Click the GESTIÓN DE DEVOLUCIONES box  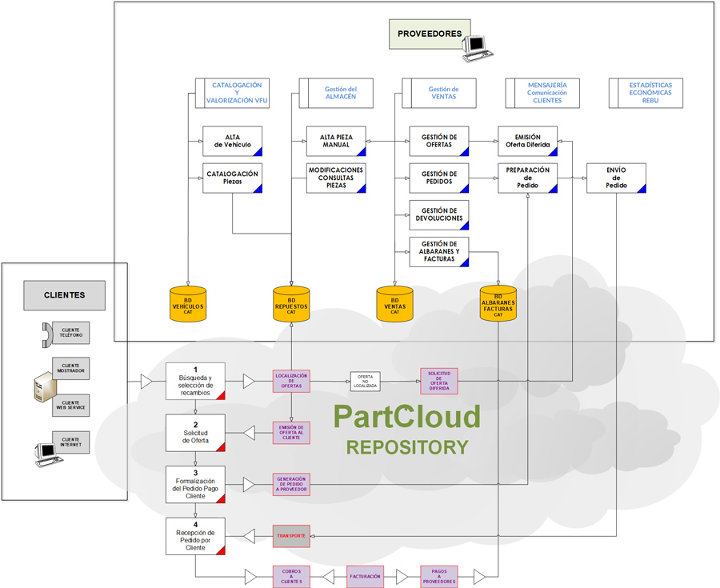[439, 215]
